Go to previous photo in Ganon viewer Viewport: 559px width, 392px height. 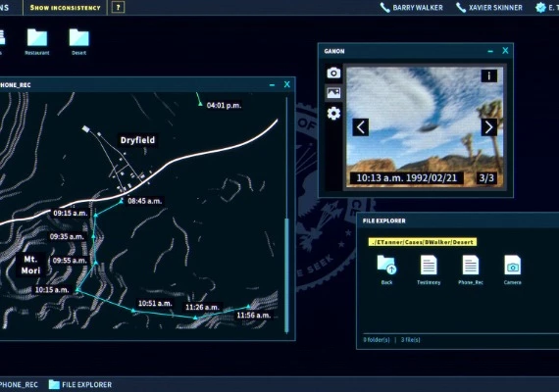pyautogui.click(x=361, y=127)
